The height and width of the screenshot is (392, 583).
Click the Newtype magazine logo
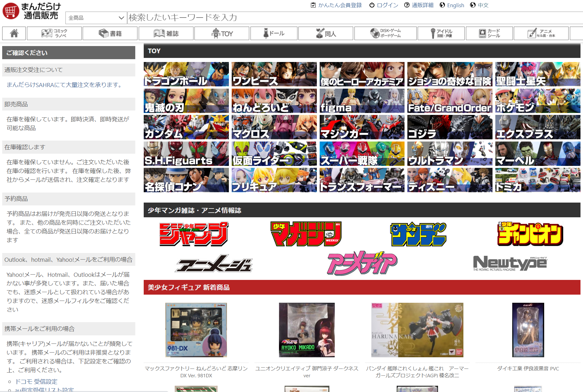click(510, 263)
